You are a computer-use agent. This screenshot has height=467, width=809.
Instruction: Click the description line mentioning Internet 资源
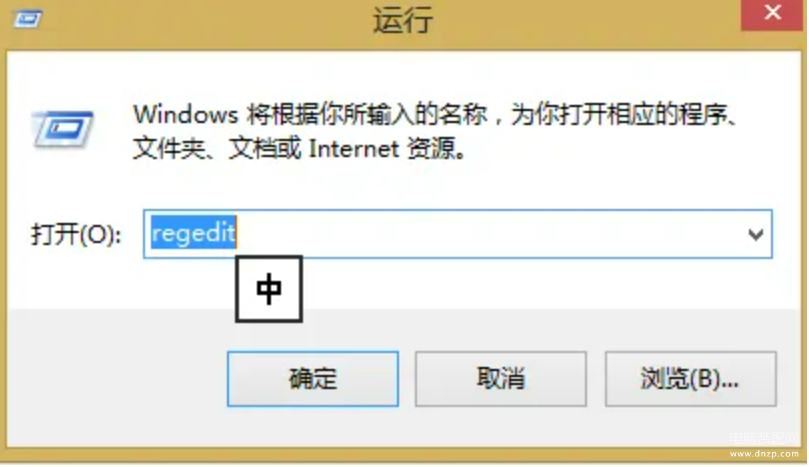tap(299, 149)
